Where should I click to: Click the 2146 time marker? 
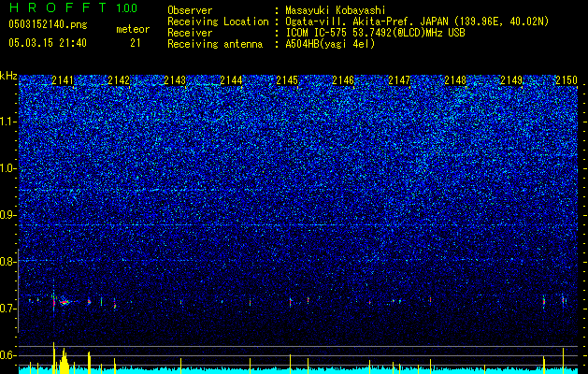pos(343,80)
